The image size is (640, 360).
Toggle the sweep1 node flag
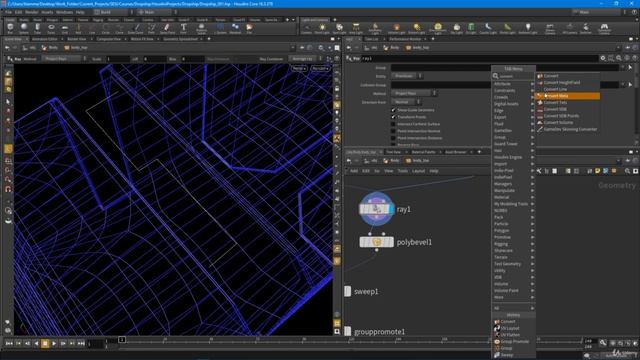[x=347, y=291]
